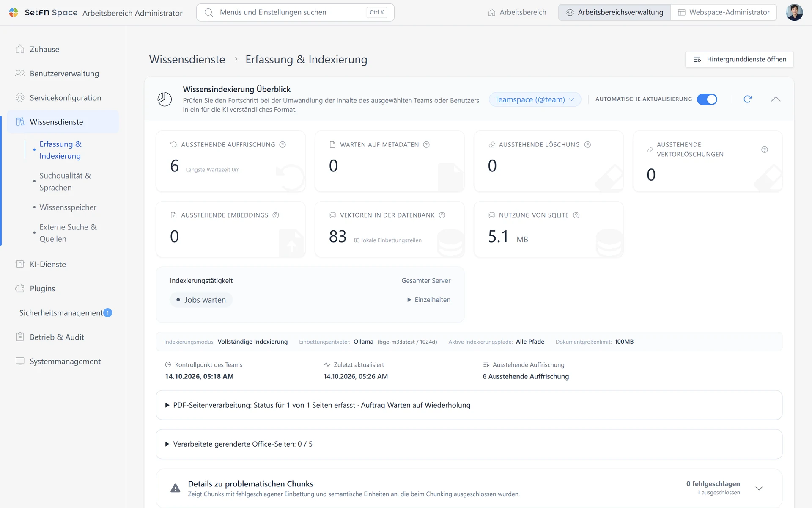Image resolution: width=812 pixels, height=508 pixels.
Task: Click help icon next to Nutzung von SQLite
Action: [576, 215]
